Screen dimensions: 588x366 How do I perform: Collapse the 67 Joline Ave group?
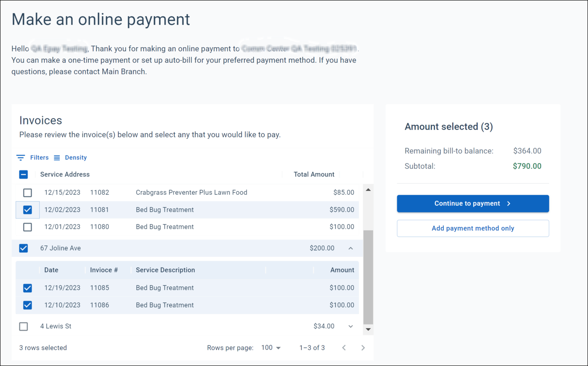point(351,248)
